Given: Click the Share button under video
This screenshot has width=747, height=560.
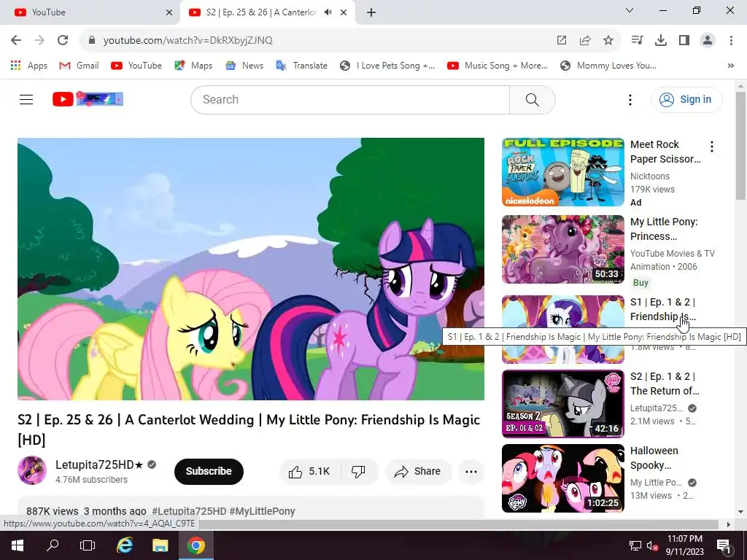Looking at the screenshot, I should pos(418,472).
